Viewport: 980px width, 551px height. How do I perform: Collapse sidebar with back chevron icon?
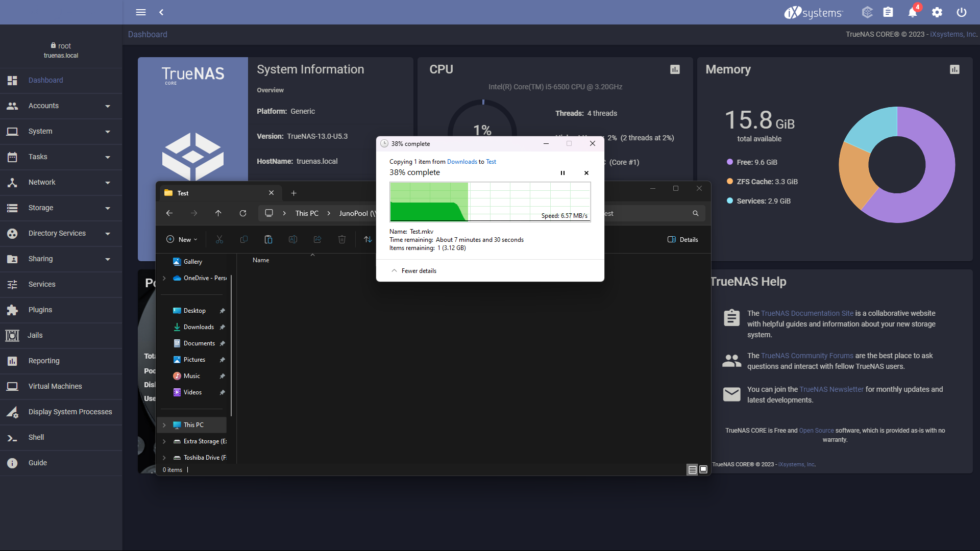(161, 12)
